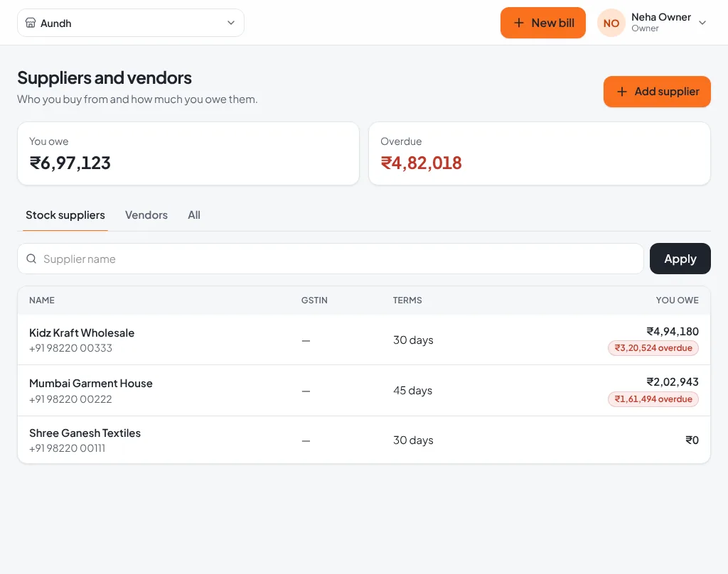Click phone number +91 98220 00333
Screen dimensions: 728x574
tap(70, 348)
